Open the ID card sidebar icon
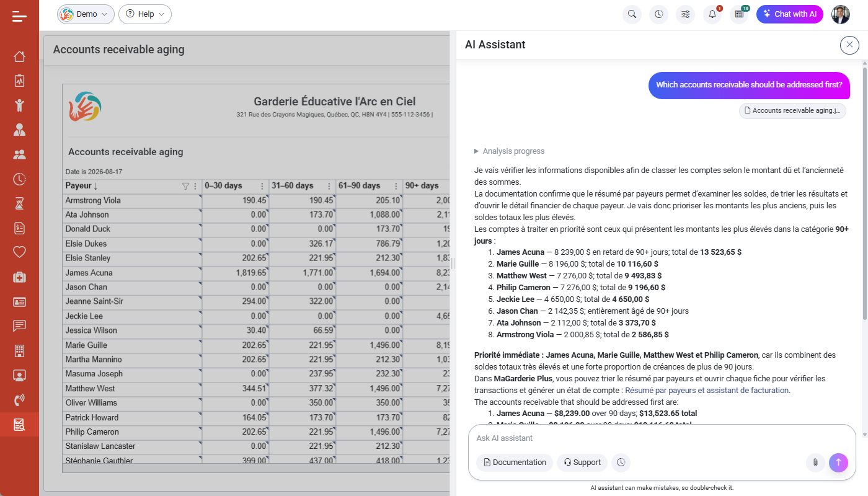This screenshot has height=496, width=868. click(x=19, y=302)
